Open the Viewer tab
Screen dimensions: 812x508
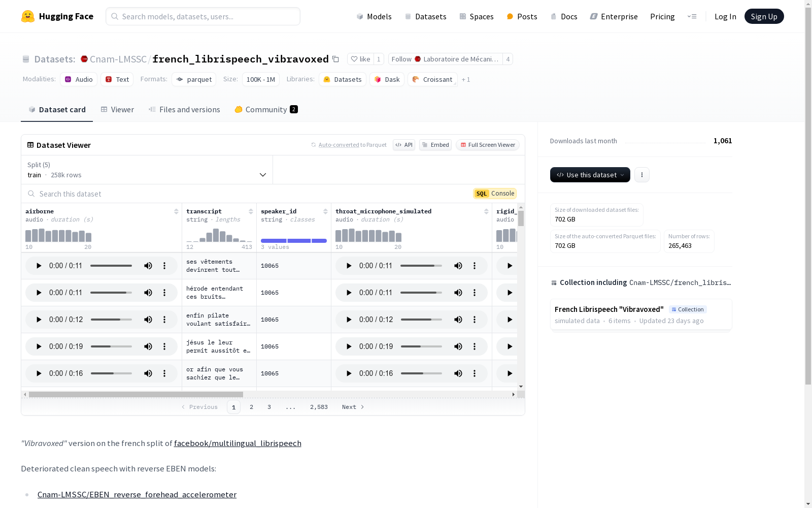(x=117, y=110)
